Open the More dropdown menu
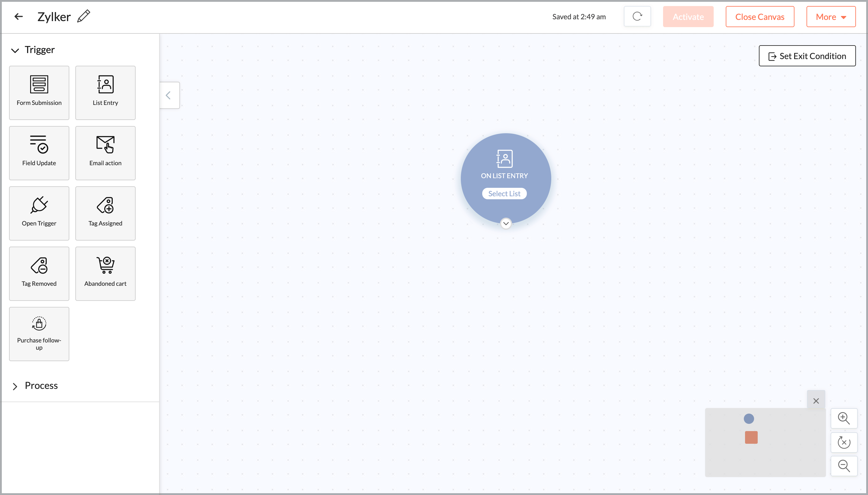Viewport: 868px width, 495px height. point(831,16)
